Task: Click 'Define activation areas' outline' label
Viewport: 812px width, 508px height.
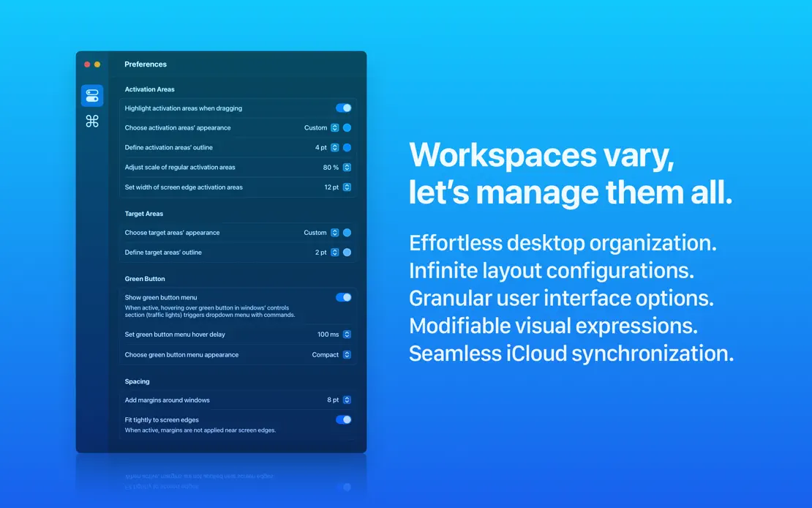Action: point(169,147)
